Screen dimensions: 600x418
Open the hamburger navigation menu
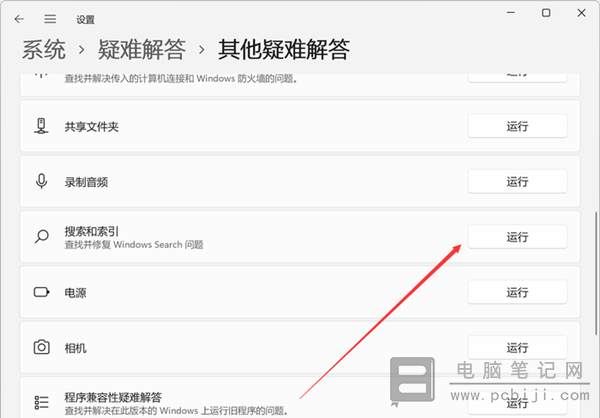(x=50, y=19)
